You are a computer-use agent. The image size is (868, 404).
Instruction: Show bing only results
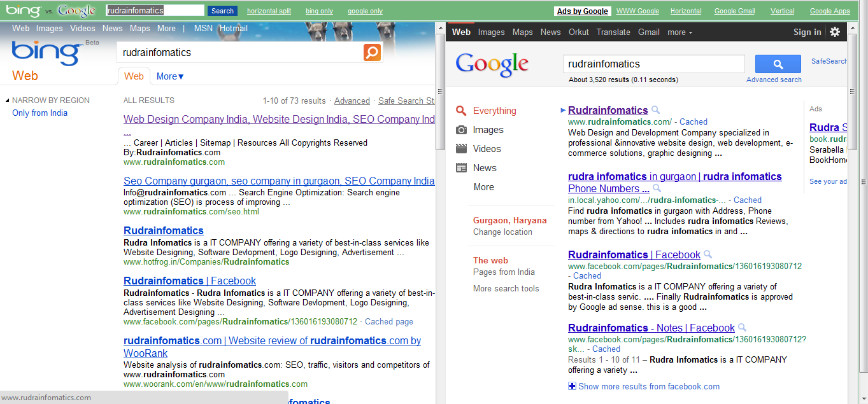coord(319,11)
